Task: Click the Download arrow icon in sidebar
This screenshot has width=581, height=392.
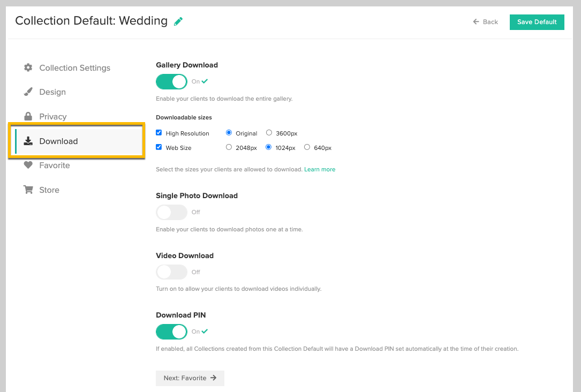Action: coord(28,141)
